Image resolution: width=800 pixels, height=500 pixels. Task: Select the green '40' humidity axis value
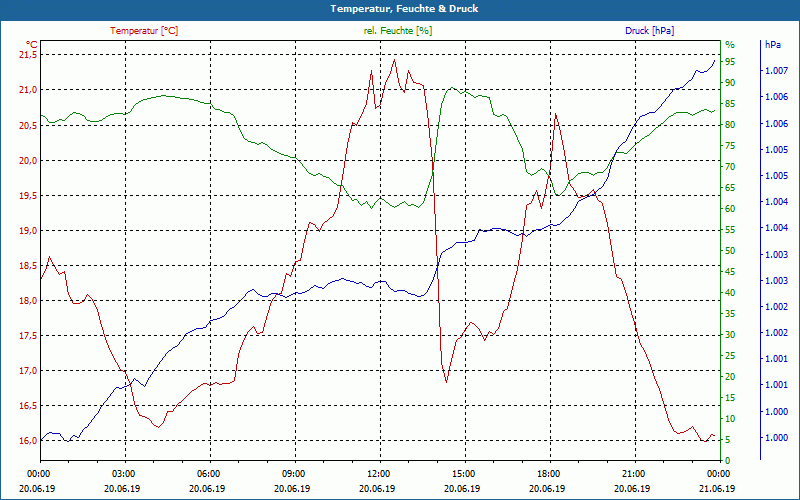point(730,293)
